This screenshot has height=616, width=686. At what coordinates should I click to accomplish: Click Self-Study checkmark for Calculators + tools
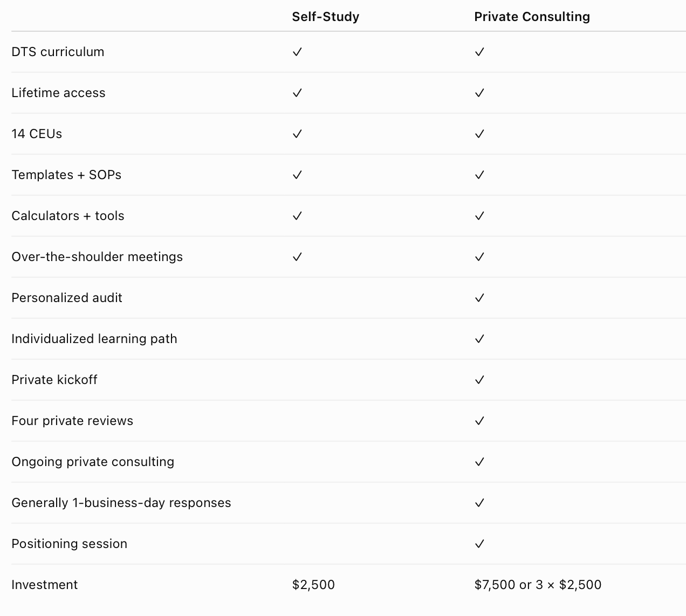click(297, 216)
